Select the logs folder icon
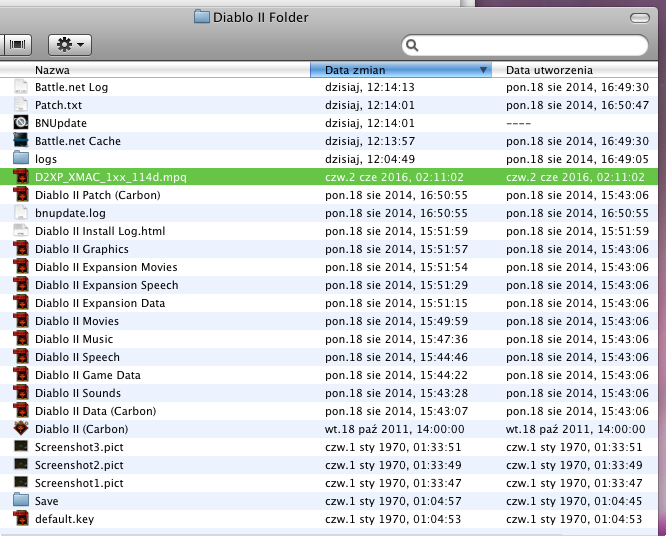 pyautogui.click(x=21, y=158)
